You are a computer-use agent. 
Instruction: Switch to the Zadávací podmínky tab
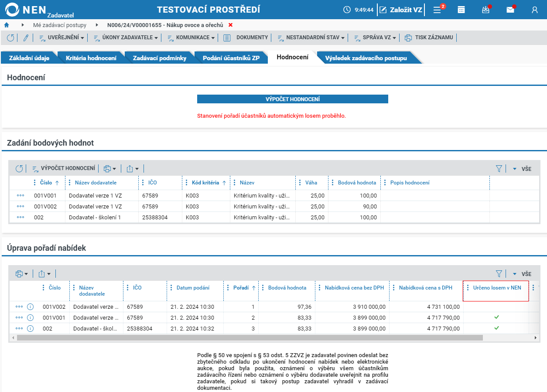[x=160, y=58]
